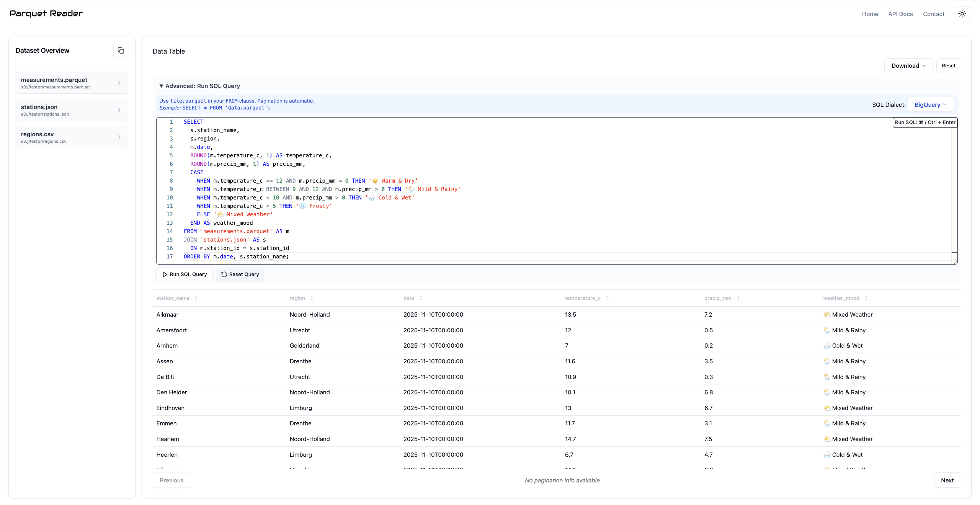The image size is (980, 505).
Task: Open the API Docs page
Action: pos(900,14)
